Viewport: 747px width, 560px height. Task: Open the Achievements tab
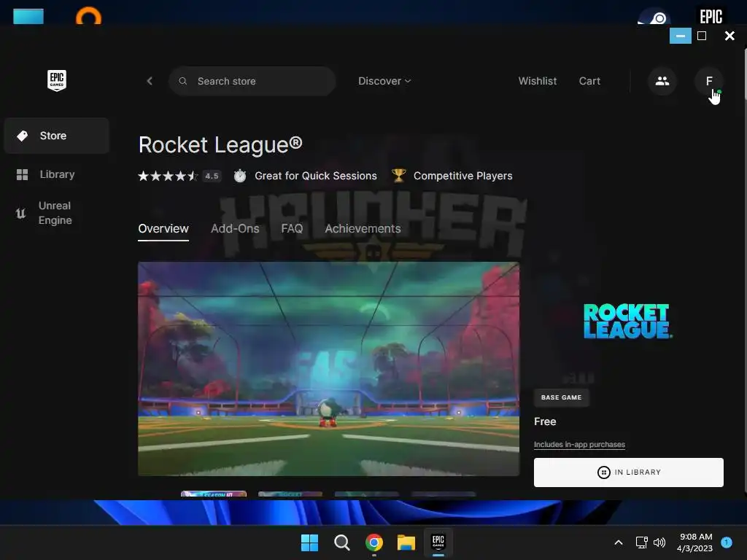point(363,228)
